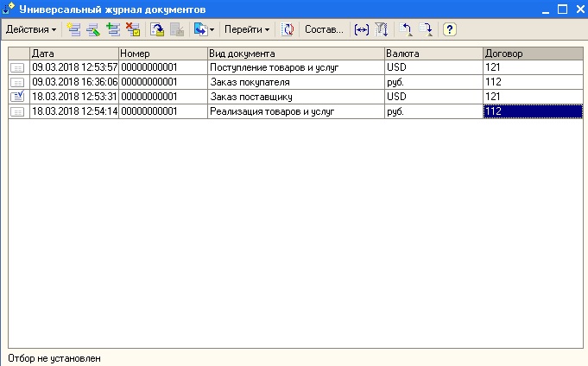Click the help question mark icon
Viewport: 588px width, 366px height.
click(x=449, y=29)
